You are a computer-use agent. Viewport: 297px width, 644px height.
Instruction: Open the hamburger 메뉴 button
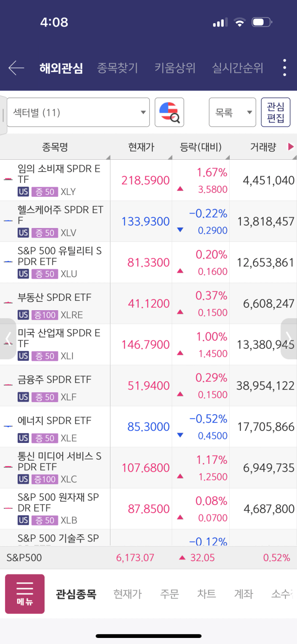pos(25,594)
